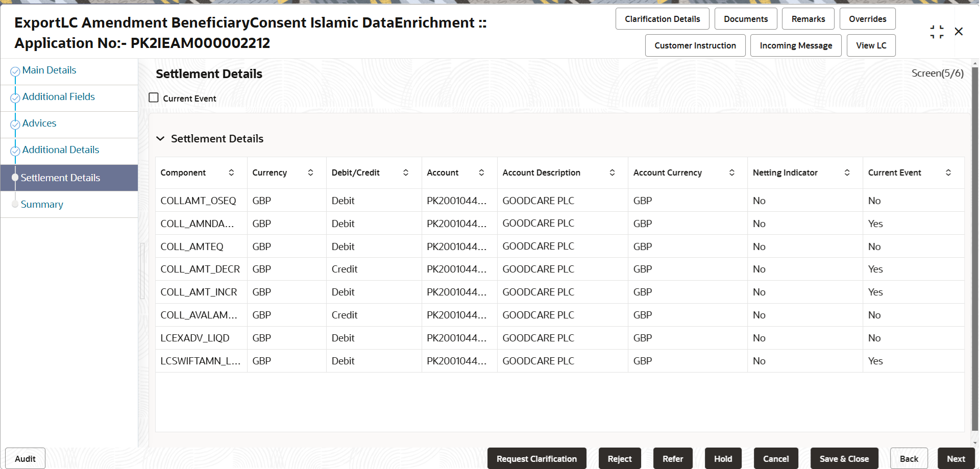Click the sort icon on Component column
Image resolution: width=980 pixels, height=469 pixels.
pyautogui.click(x=232, y=172)
